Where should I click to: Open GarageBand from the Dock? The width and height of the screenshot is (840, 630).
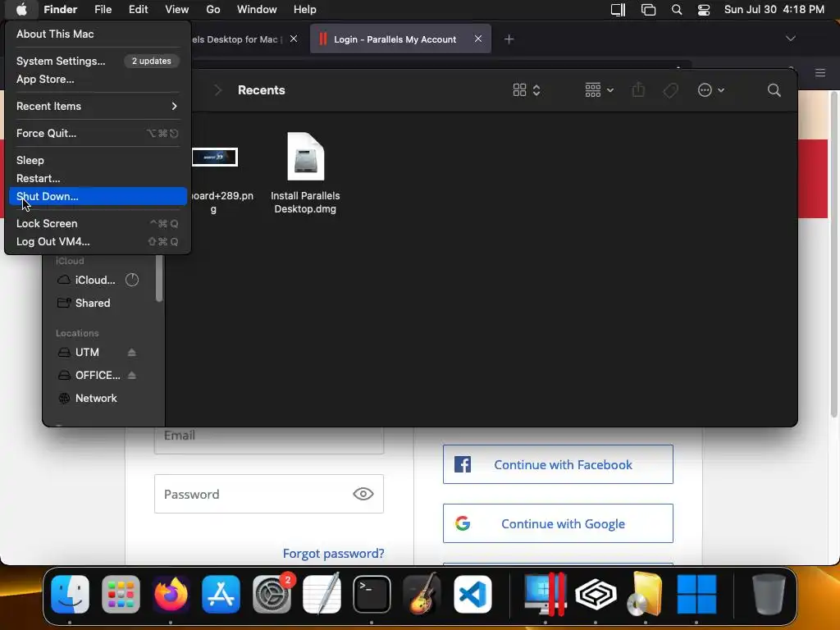click(422, 594)
